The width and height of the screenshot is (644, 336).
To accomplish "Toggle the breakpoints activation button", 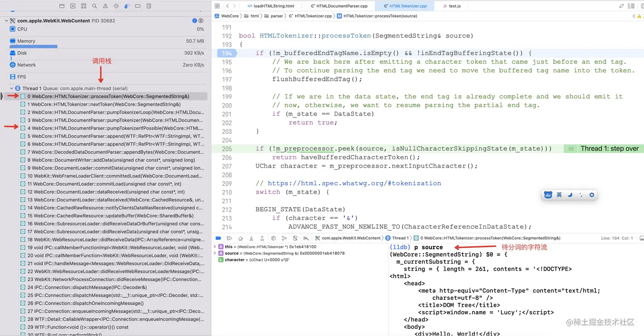I will tap(218, 238).
